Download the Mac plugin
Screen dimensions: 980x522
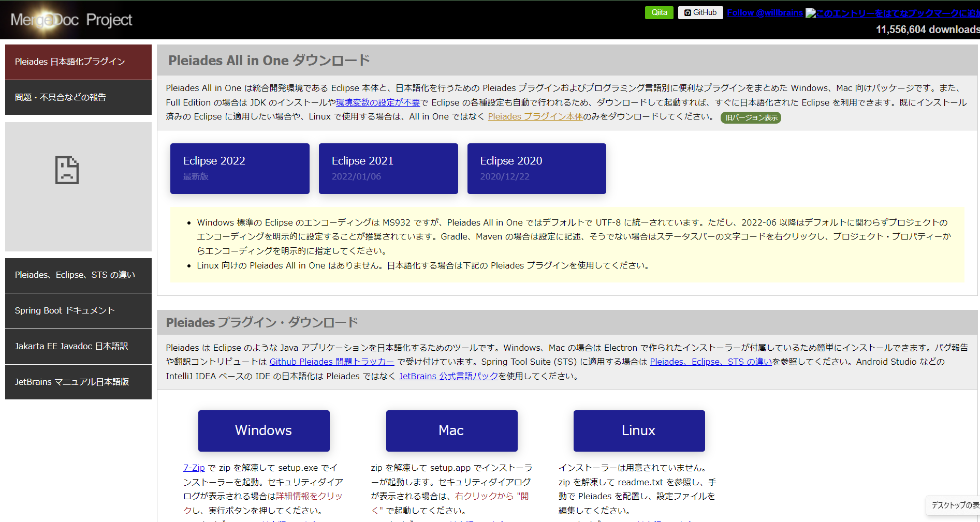click(x=452, y=431)
